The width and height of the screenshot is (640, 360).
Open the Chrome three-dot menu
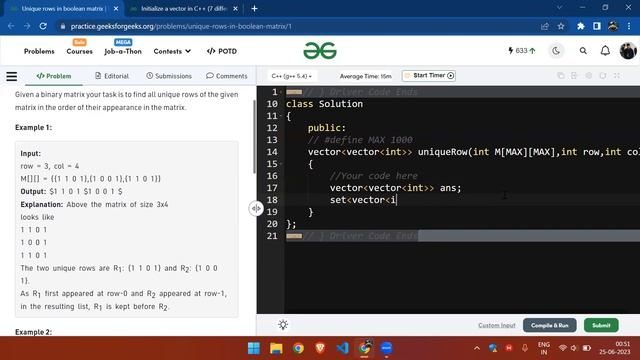point(629,26)
